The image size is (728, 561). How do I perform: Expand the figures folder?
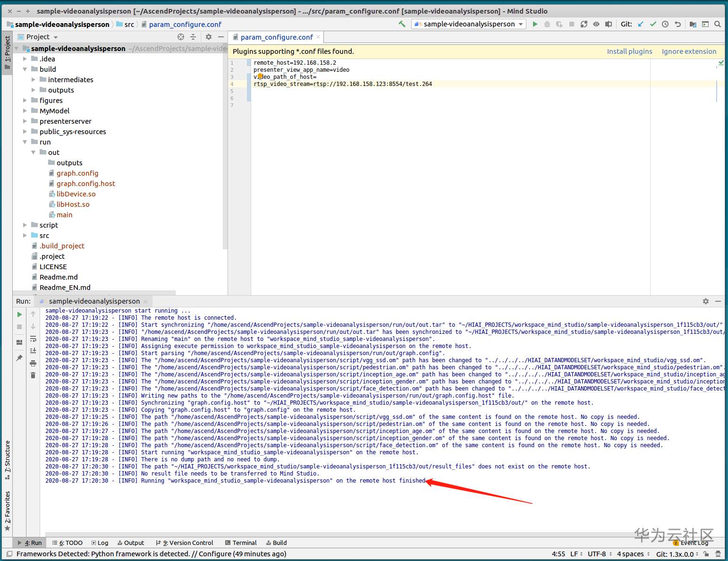25,101
